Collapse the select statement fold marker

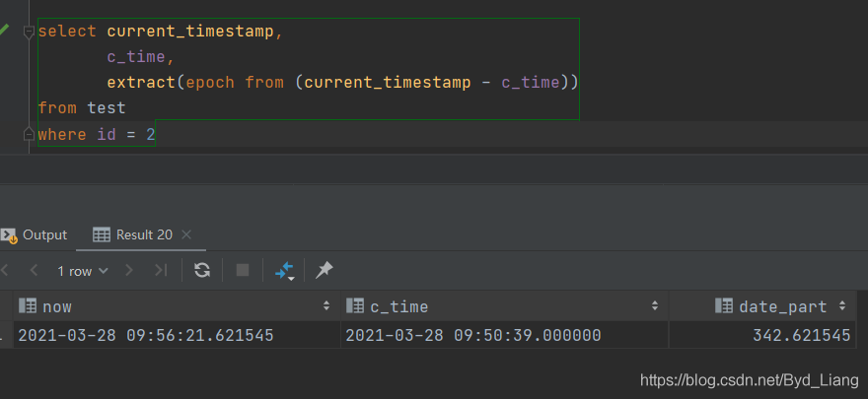coord(29,32)
